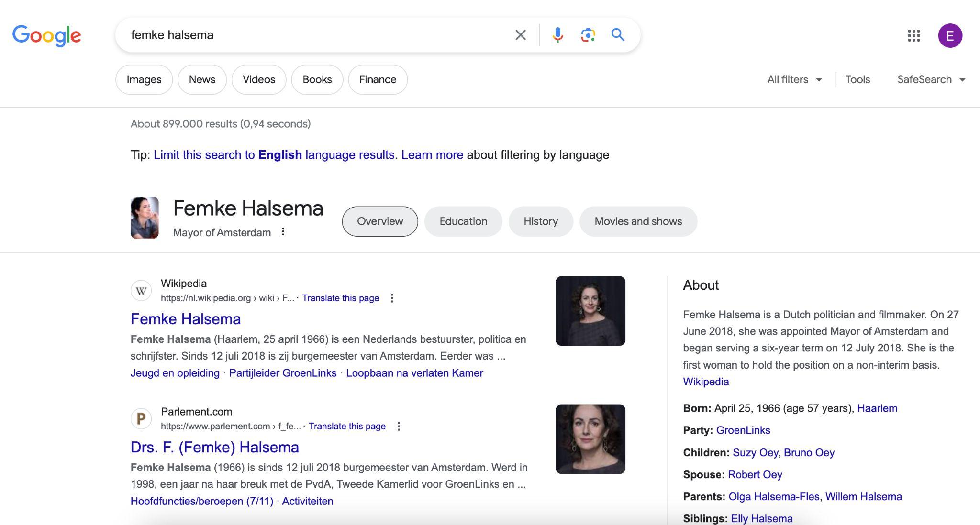Viewport: 980px width, 525px height.
Task: Open the Tools options
Action: 857,80
